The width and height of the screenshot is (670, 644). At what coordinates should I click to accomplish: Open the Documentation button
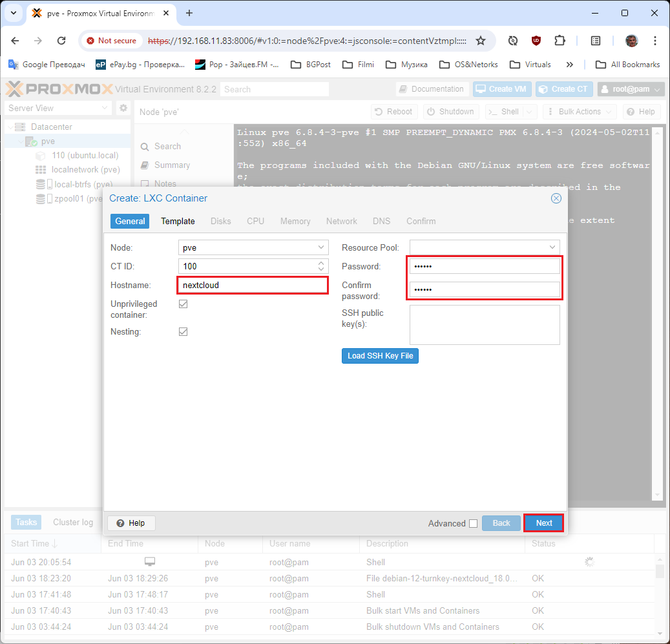coord(432,89)
